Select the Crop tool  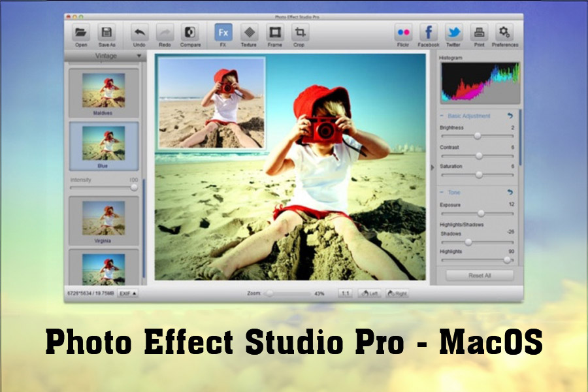pyautogui.click(x=300, y=32)
